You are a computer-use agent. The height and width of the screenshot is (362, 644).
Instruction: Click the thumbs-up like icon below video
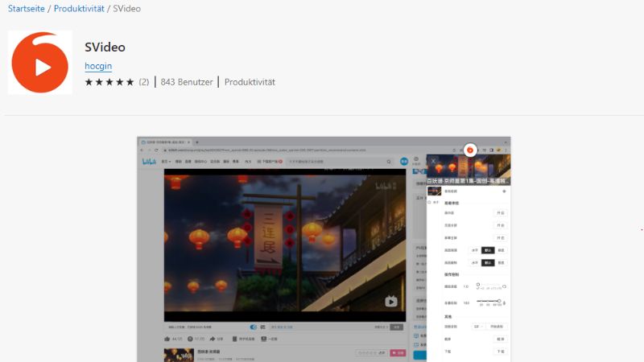coord(167,339)
